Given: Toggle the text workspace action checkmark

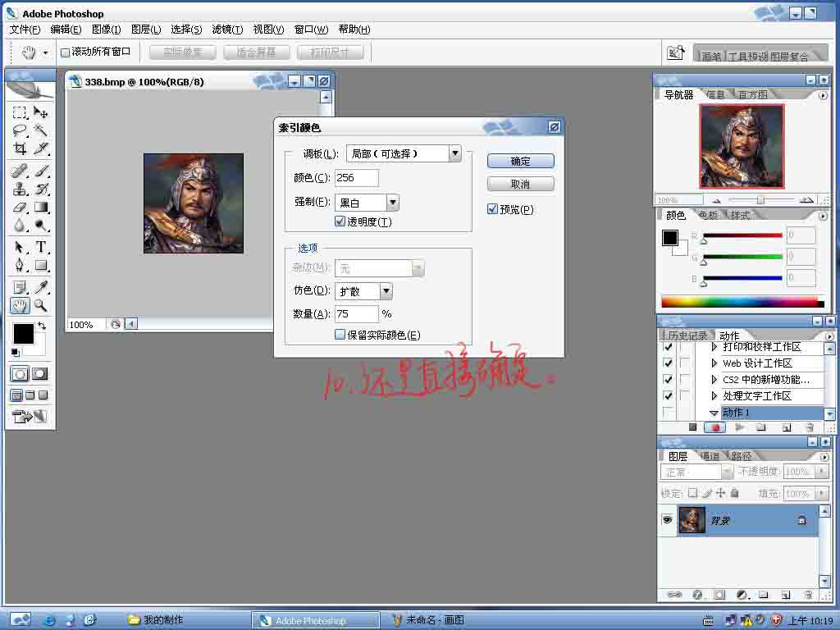Looking at the screenshot, I should [x=668, y=396].
